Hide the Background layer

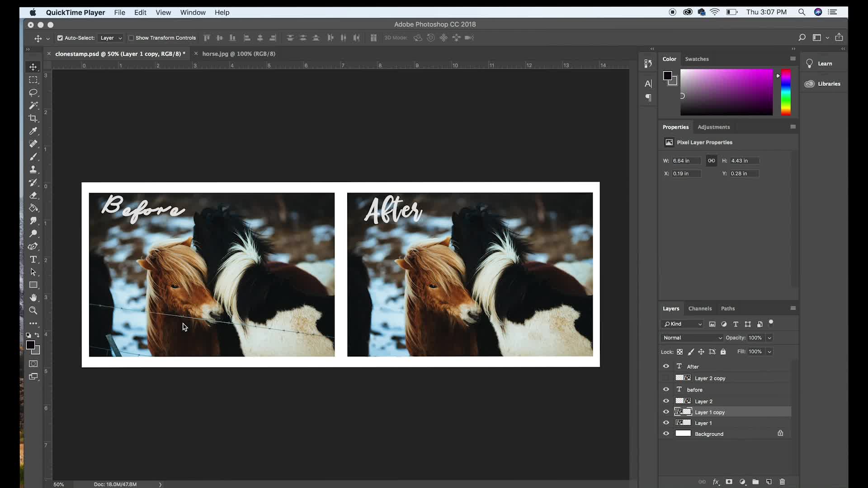point(666,434)
